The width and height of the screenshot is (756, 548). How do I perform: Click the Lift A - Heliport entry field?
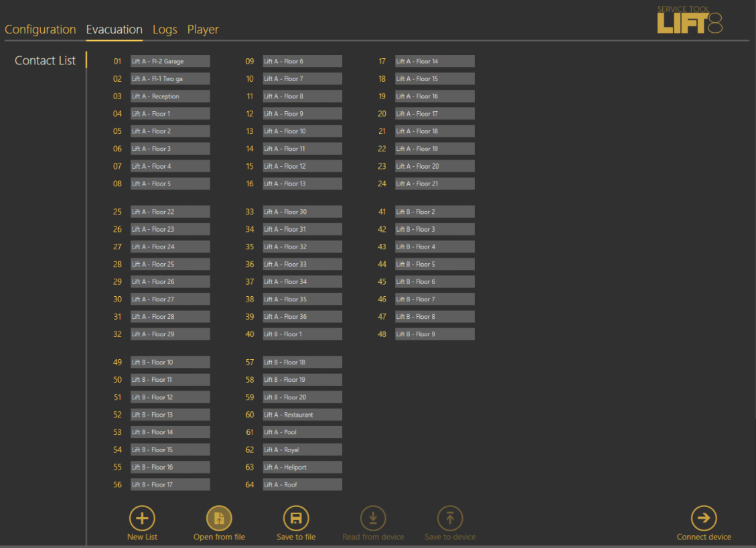coord(302,467)
